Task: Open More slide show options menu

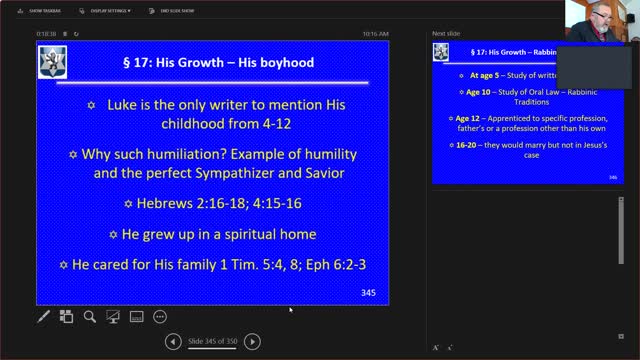Action: point(160,316)
